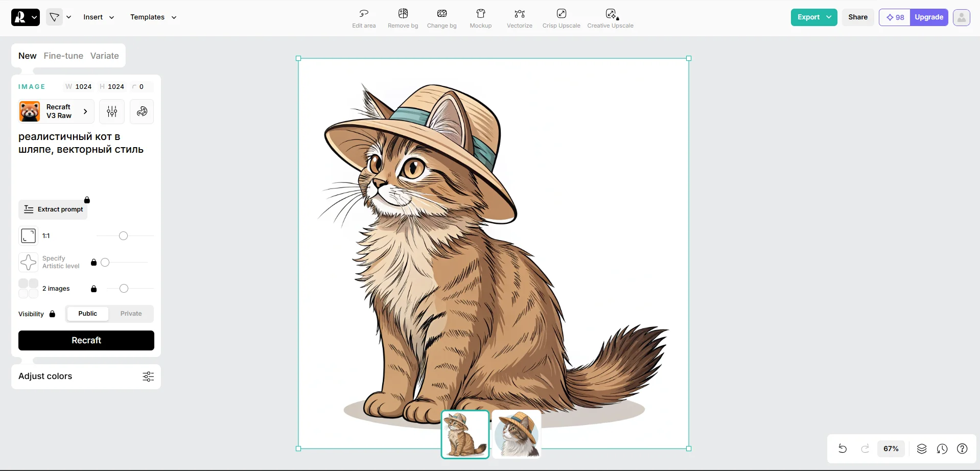Open the Insert menu
This screenshot has height=471, width=980.
99,17
